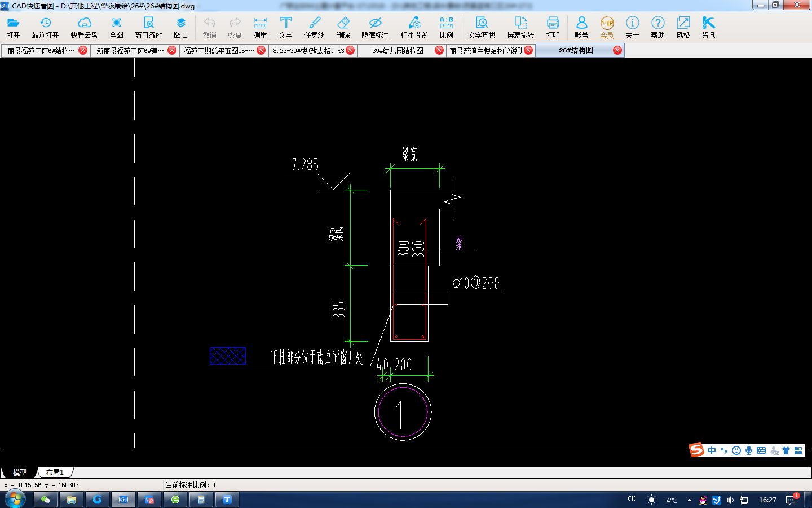
Task: Click the -4℃ weather indicator
Action: tap(670, 500)
